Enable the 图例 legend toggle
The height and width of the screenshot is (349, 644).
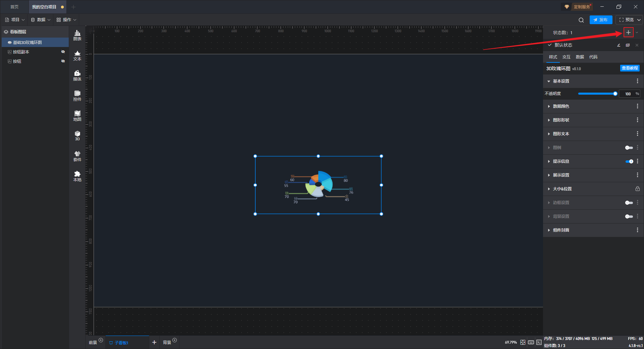[629, 148]
